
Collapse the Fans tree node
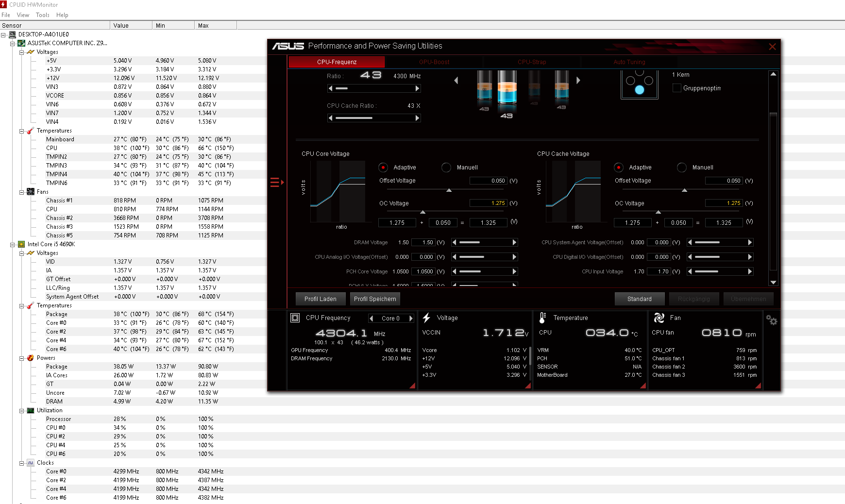point(22,192)
